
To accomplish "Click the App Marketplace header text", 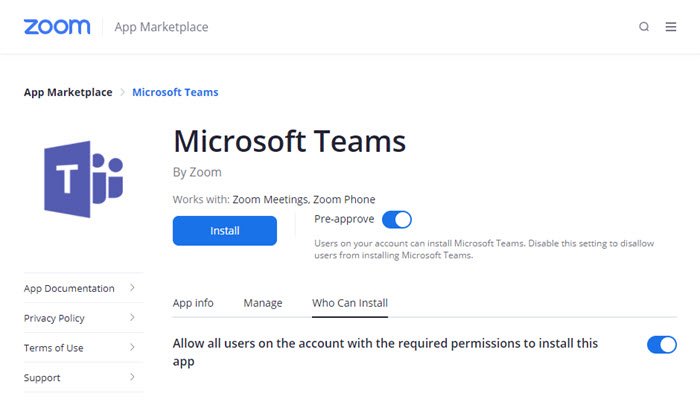I will pyautogui.click(x=161, y=27).
